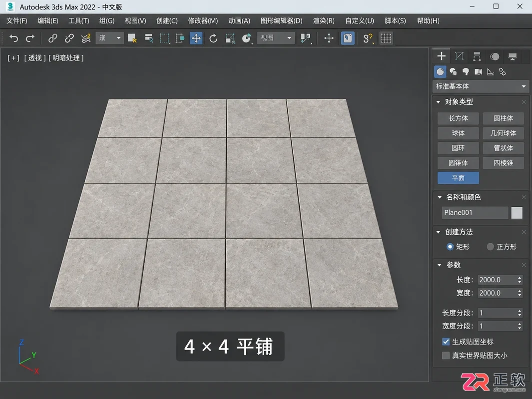The image size is (532, 399).
Task: Click the 长度 value field
Action: (497, 280)
